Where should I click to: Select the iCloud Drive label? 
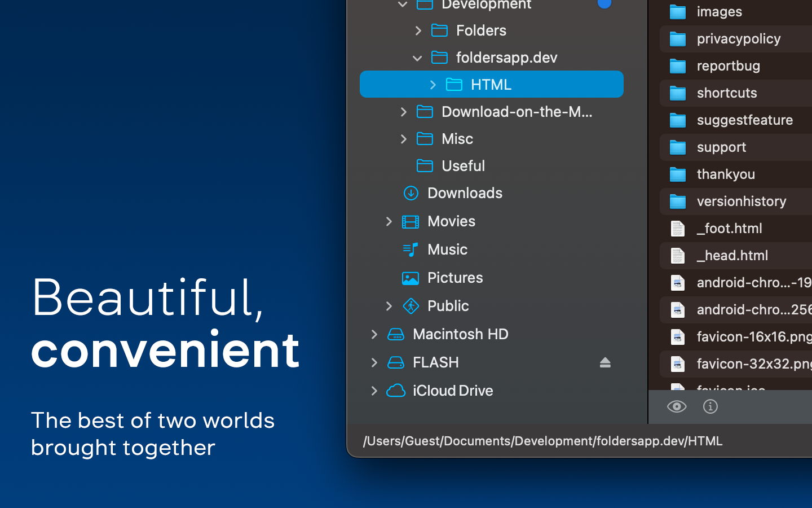coord(453,391)
